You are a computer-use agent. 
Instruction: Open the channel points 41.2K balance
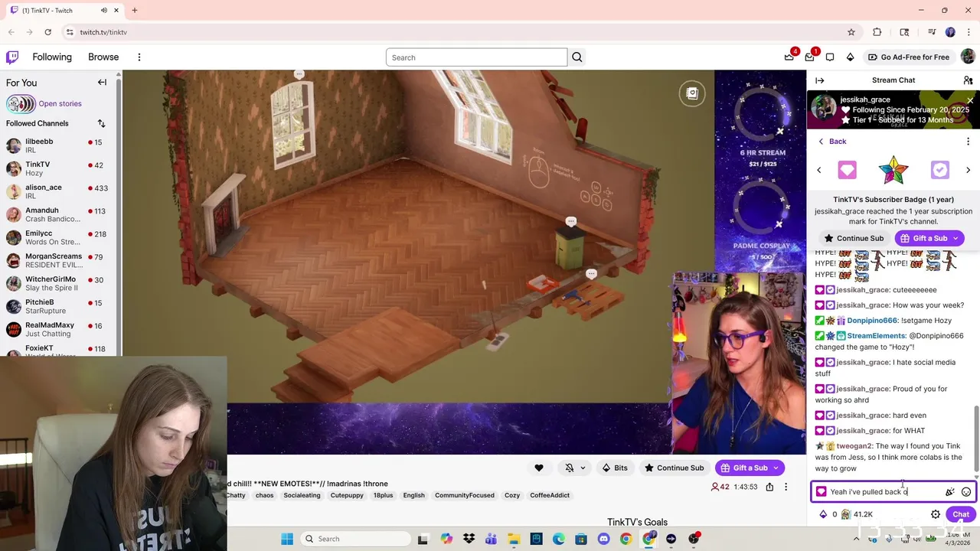click(857, 514)
